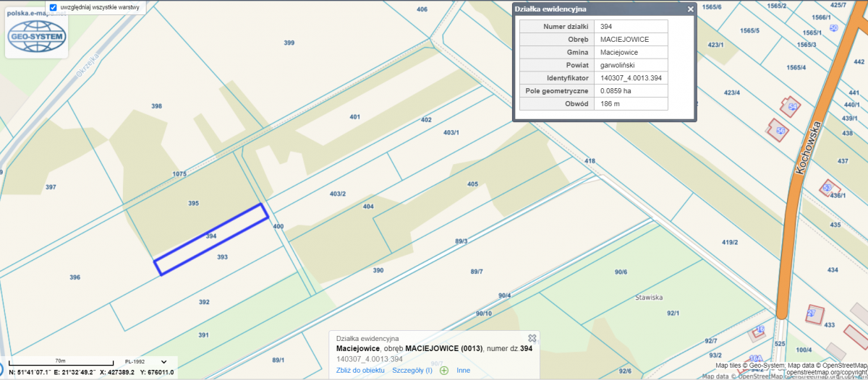Click 'Zbliż do obiektu' link
This screenshot has width=868, height=380.
[x=360, y=371]
